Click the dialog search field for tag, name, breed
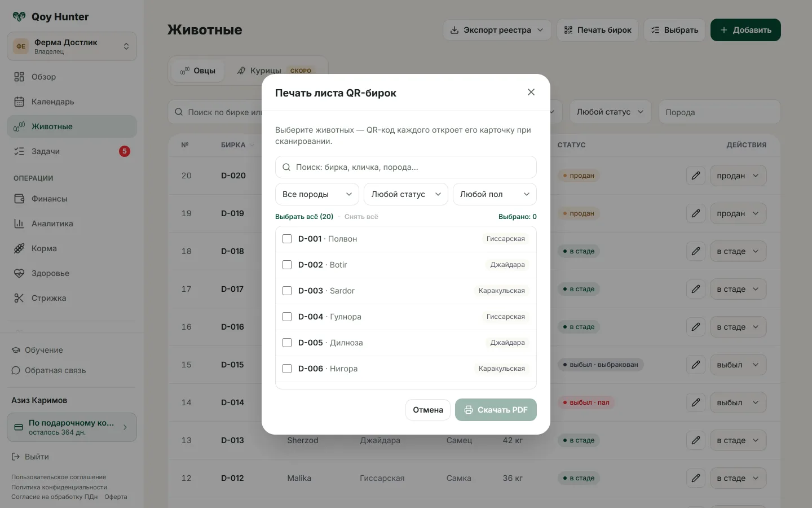The height and width of the screenshot is (508, 812). click(406, 167)
